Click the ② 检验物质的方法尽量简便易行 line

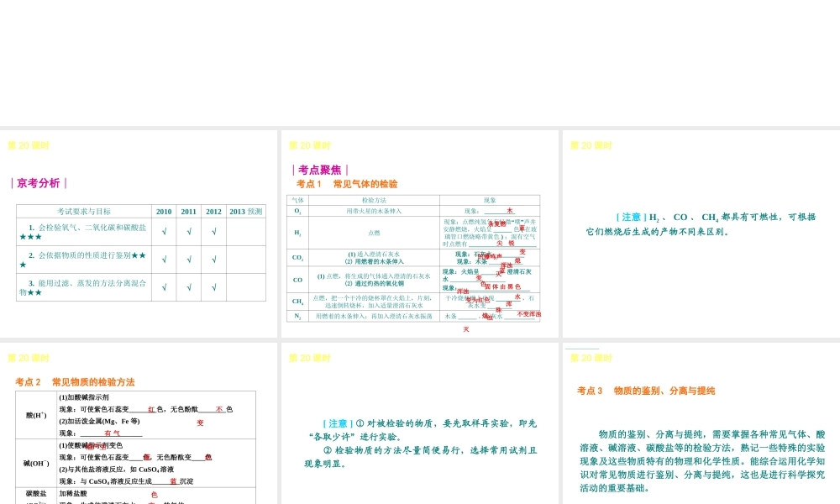[421, 457]
